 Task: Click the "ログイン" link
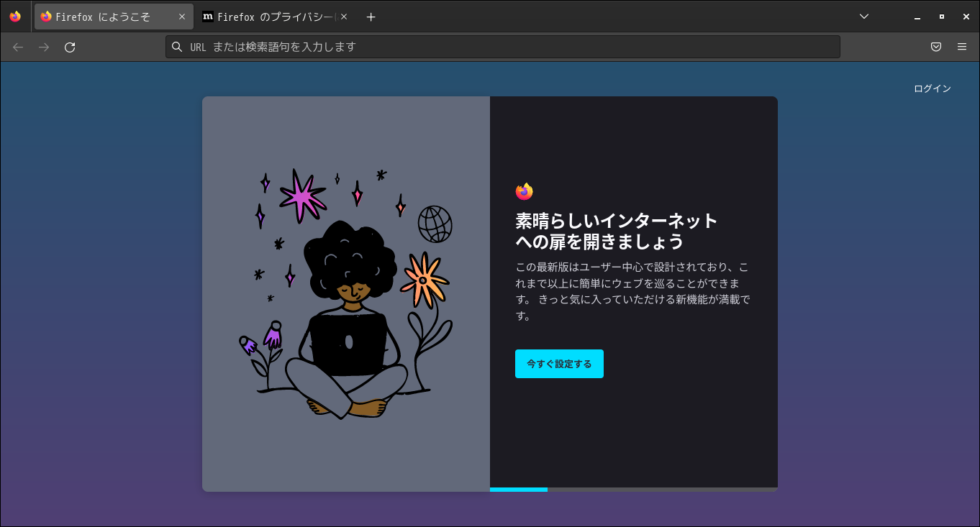click(933, 88)
